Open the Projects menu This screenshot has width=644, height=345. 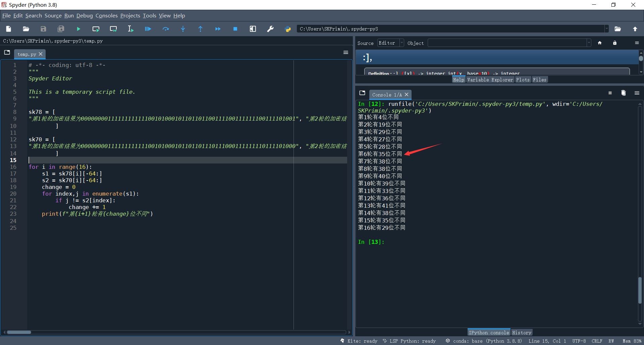[x=130, y=15]
